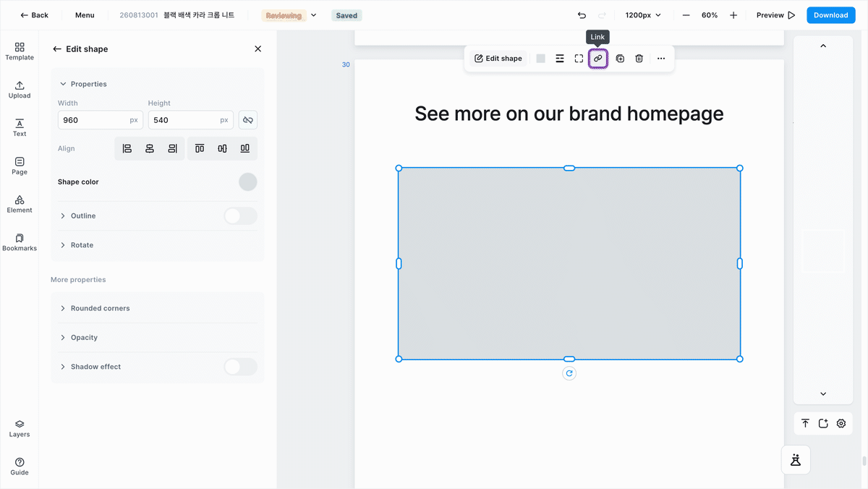Screen dimensions: 868x489
Task: Click the line style icon in floating toolbar
Action: (560, 59)
